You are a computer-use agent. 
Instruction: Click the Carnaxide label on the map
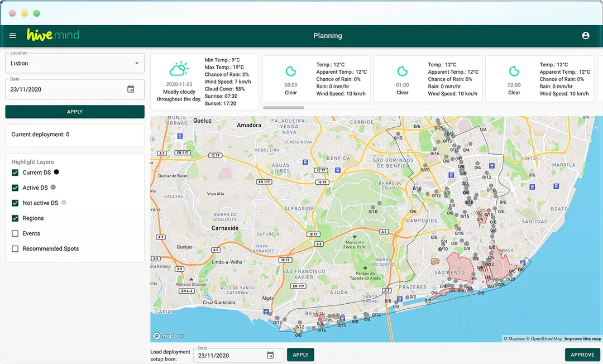225,228
